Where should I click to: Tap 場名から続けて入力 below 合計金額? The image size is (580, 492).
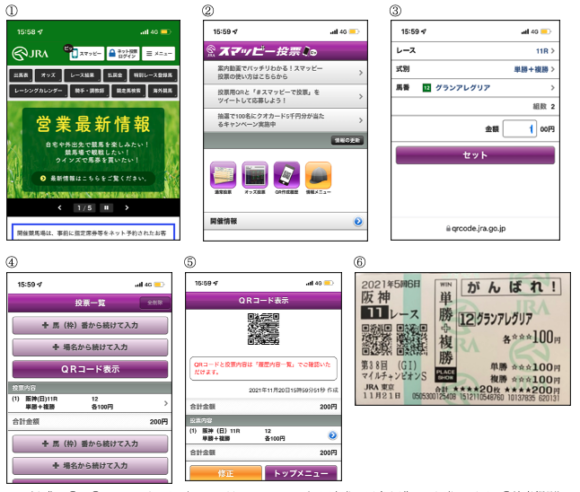tap(90, 465)
